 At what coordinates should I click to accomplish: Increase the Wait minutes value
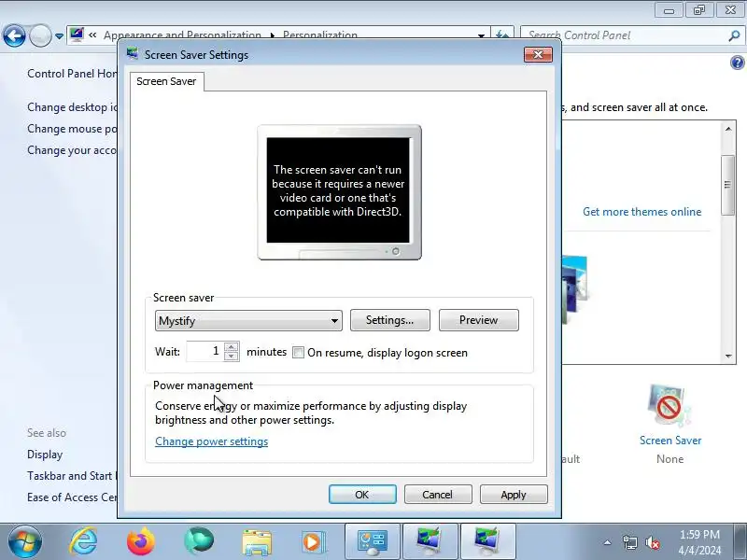232,347
